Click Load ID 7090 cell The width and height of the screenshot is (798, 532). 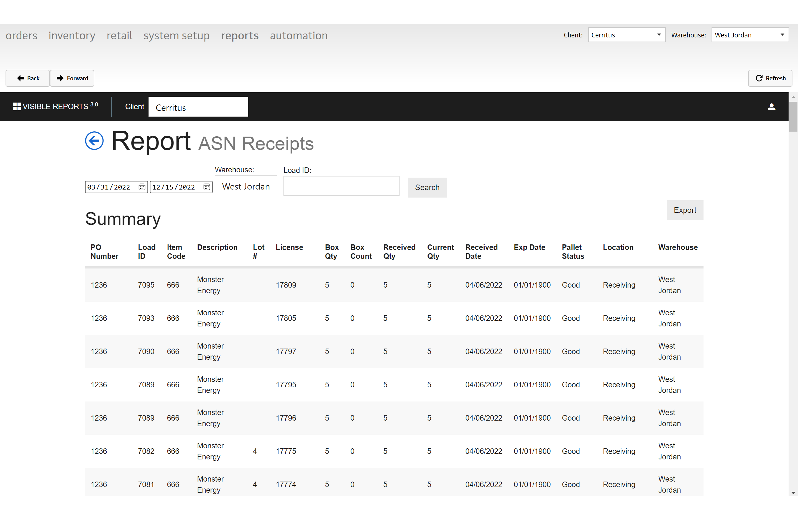click(x=146, y=352)
